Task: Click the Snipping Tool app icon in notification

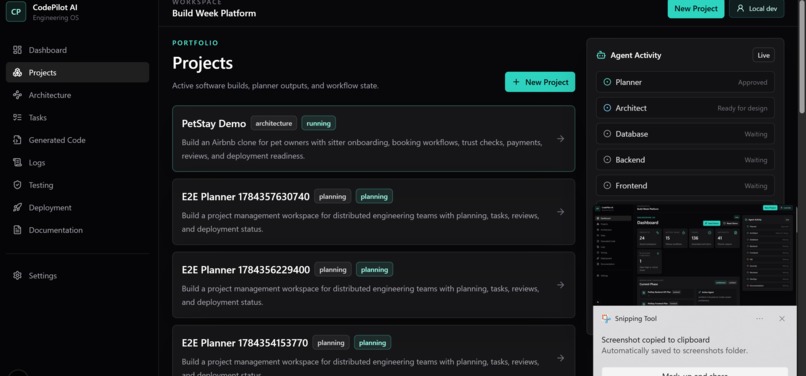Action: pos(607,318)
